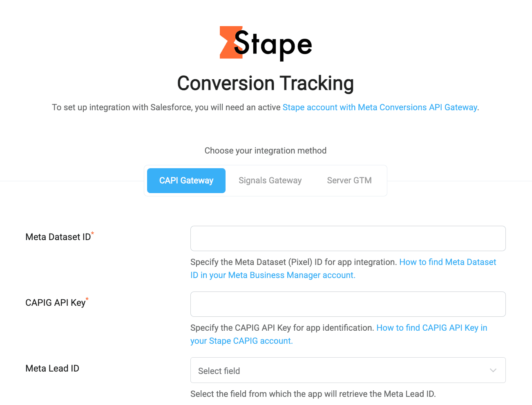Open the 'How to find Meta Dataset ID' link
Screen dimensions: 532x405
447,262
